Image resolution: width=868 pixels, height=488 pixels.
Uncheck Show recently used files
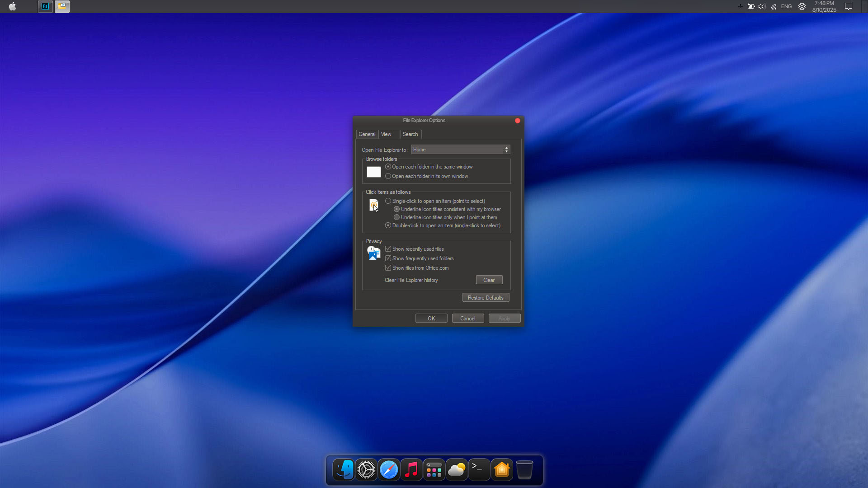point(388,249)
